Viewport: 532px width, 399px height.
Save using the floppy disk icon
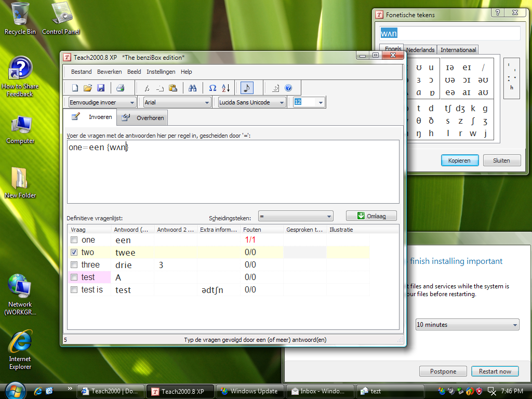click(101, 88)
